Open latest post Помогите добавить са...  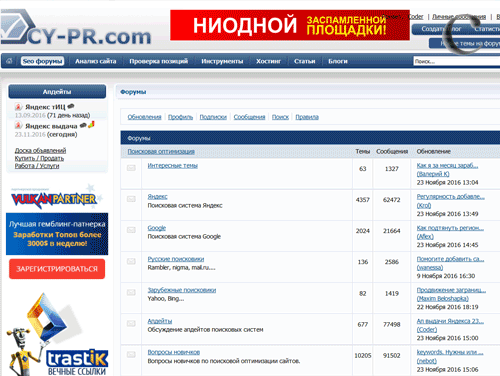pyautogui.click(x=450, y=259)
